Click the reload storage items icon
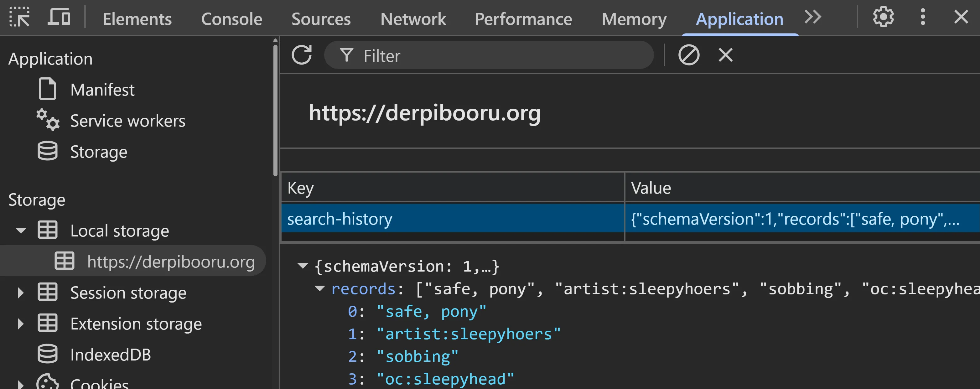The height and width of the screenshot is (389, 980). [302, 55]
